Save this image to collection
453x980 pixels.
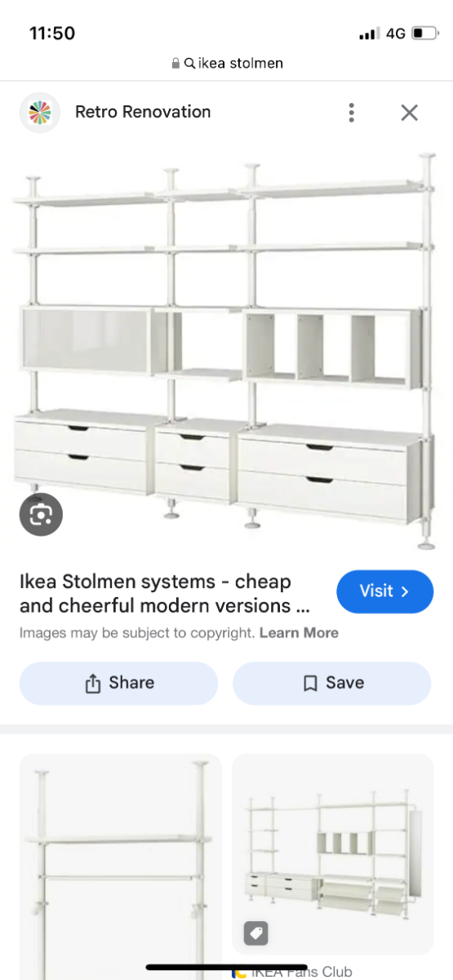[x=332, y=683]
